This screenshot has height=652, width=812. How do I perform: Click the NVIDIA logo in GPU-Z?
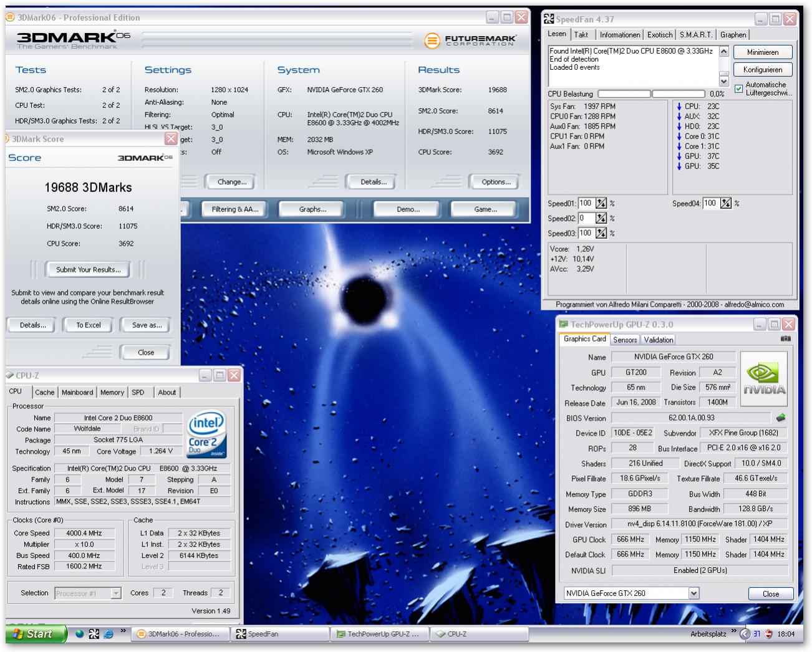point(764,379)
